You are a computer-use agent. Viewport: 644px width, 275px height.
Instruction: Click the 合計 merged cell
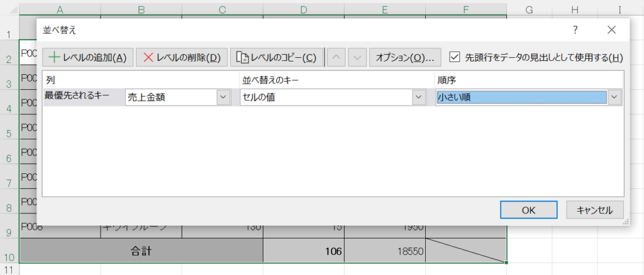pos(142,252)
